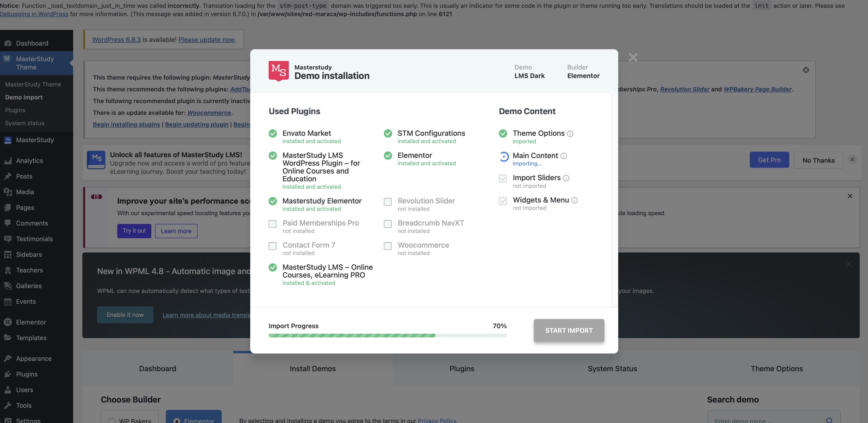Click the Import Progress bar
This screenshot has height=423, width=868.
(388, 335)
